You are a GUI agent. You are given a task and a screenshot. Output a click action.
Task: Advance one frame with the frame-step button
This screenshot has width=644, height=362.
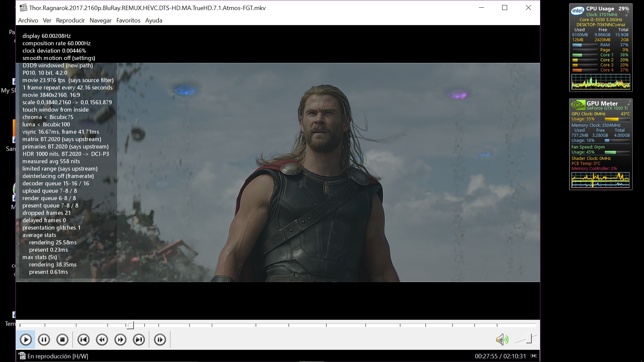coord(160,340)
